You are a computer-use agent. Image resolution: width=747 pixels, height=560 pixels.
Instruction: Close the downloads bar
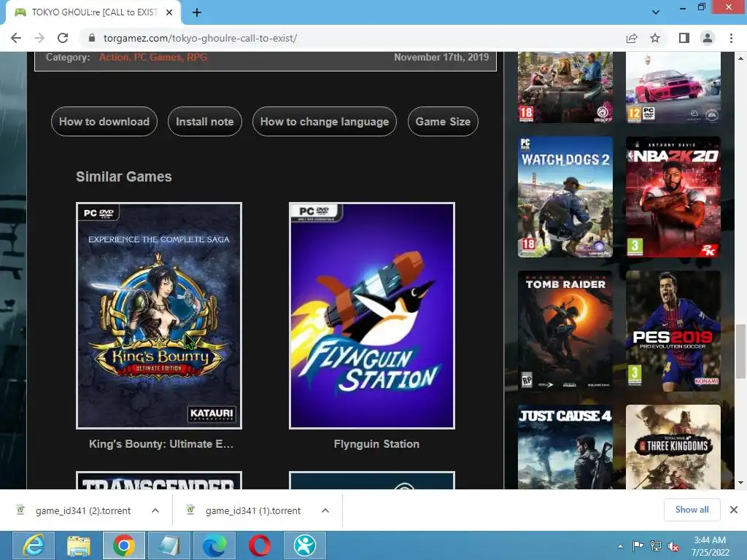[734, 510]
